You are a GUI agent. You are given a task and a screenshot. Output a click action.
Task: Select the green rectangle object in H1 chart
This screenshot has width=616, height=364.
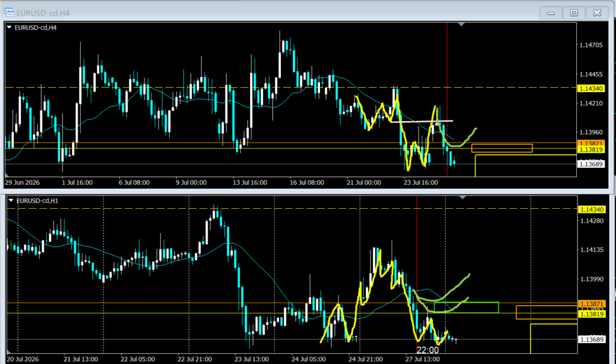coord(466,307)
